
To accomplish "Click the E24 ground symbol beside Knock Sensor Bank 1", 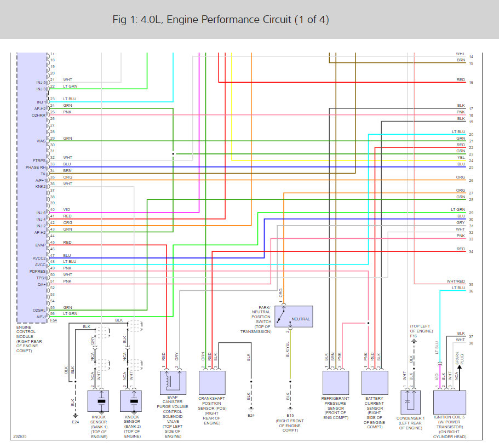I will pyautogui.click(x=76, y=416).
